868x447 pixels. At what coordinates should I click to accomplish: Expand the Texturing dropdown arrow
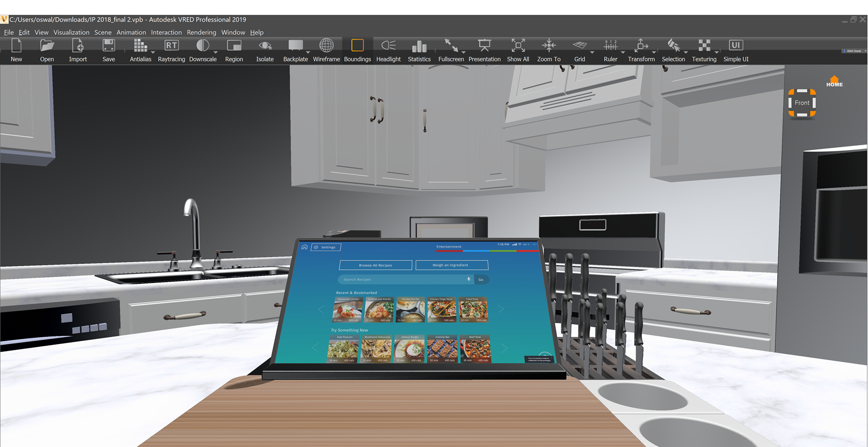[x=717, y=52]
